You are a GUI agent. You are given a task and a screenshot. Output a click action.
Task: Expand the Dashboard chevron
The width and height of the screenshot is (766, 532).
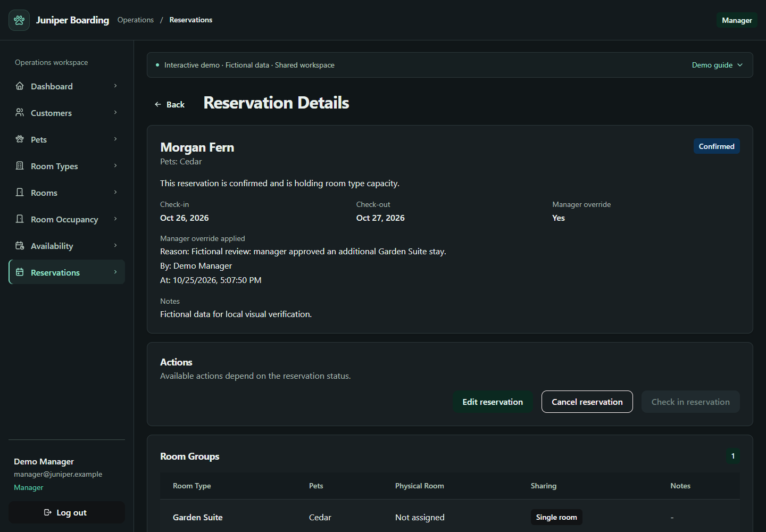click(x=115, y=86)
